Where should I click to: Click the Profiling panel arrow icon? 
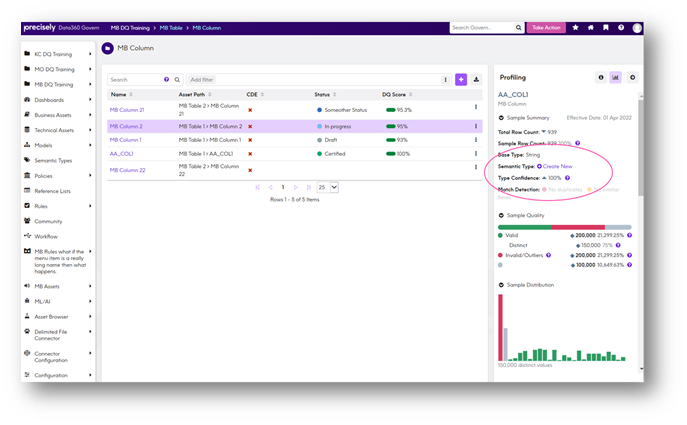[632, 78]
